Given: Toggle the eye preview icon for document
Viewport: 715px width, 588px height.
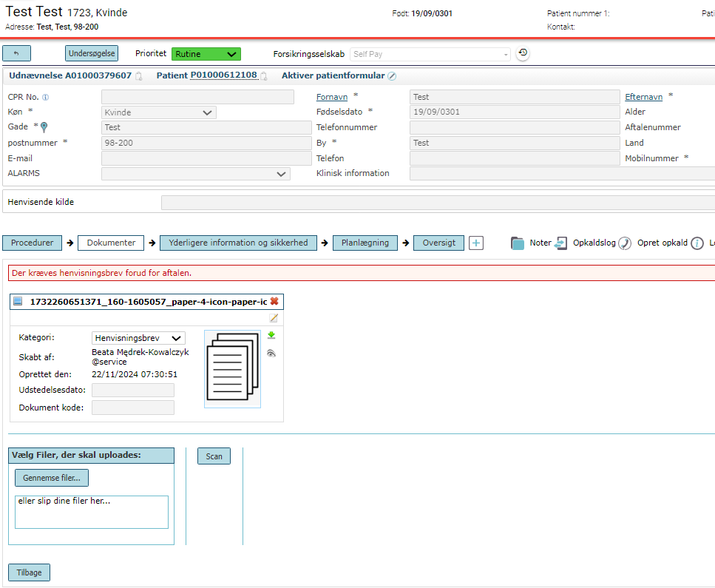Looking at the screenshot, I should point(271,353).
